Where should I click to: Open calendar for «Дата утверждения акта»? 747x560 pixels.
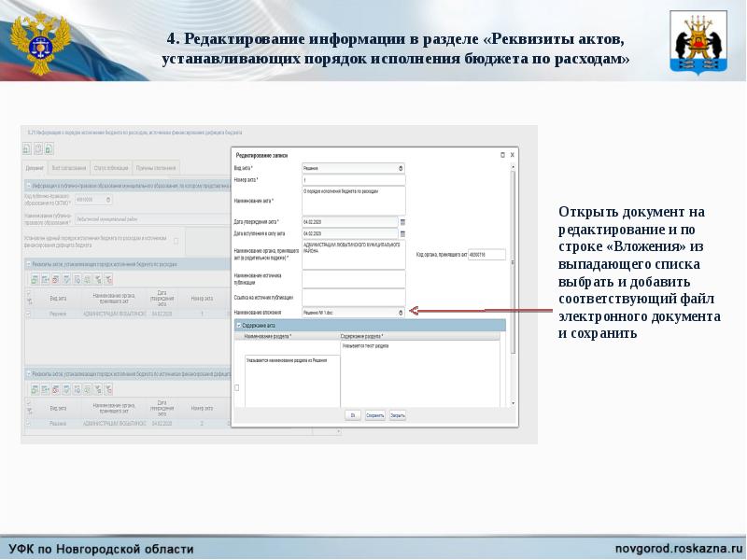403,222
